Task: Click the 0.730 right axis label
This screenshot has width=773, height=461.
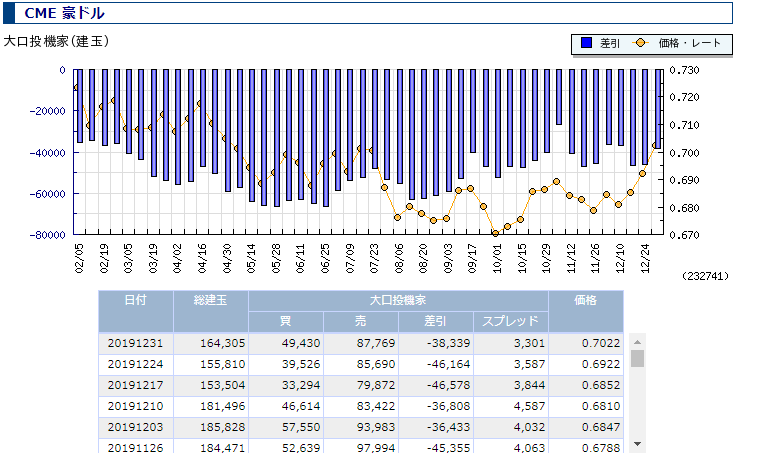Action: click(x=684, y=71)
